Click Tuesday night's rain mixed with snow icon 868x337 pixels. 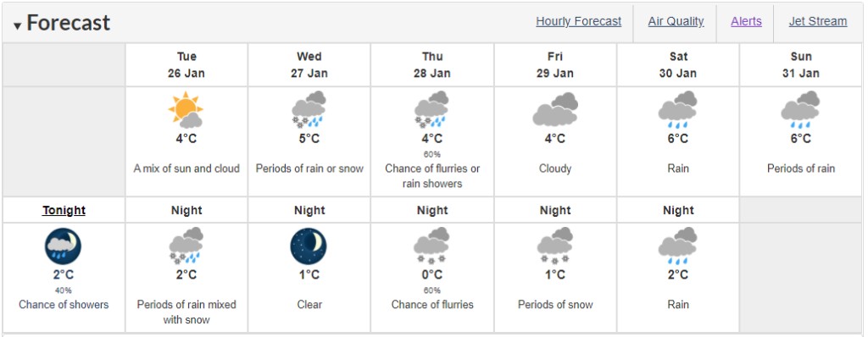point(186,246)
